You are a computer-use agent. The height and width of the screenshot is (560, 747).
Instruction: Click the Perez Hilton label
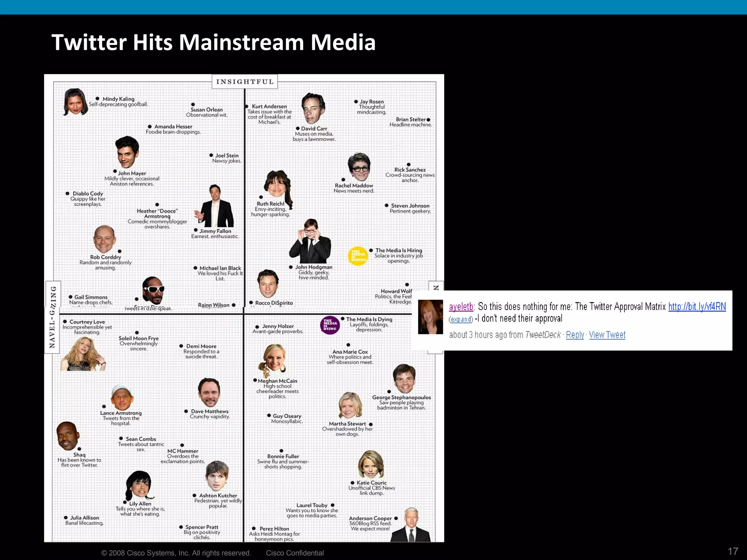[x=274, y=529]
